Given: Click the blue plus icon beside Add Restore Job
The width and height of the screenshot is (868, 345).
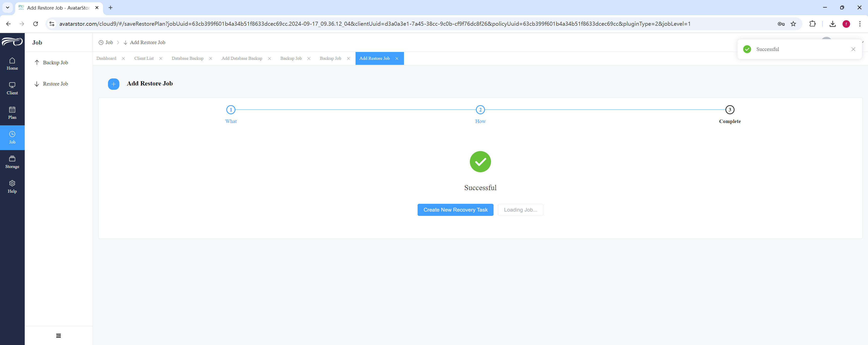Looking at the screenshot, I should (x=114, y=84).
